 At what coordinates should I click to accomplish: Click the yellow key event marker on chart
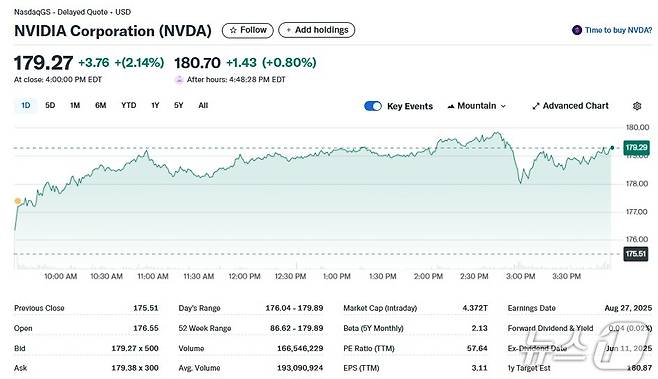(x=18, y=201)
